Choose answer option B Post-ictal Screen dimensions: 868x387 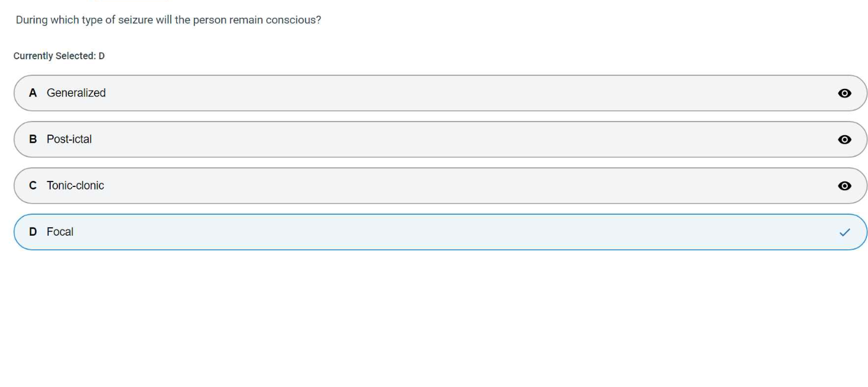pyautogui.click(x=432, y=139)
